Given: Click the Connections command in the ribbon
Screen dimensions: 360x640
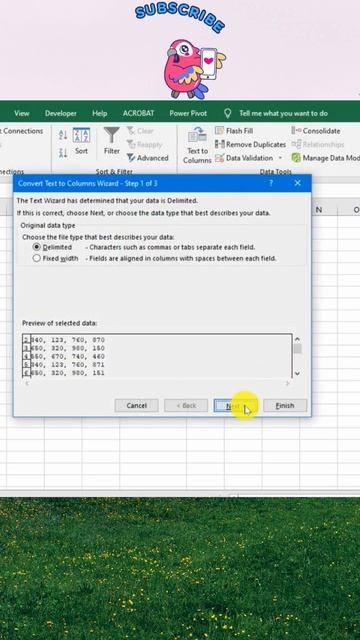Looking at the screenshot, I should tap(22, 131).
